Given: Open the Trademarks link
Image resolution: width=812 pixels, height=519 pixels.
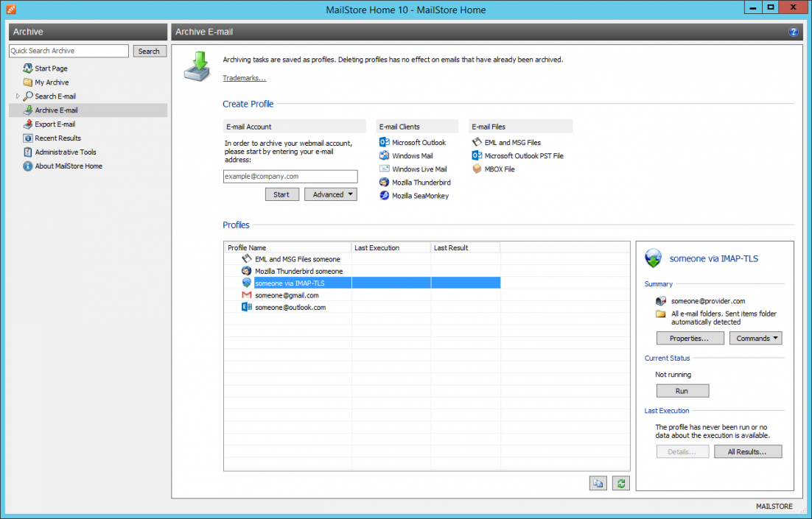Looking at the screenshot, I should [244, 77].
